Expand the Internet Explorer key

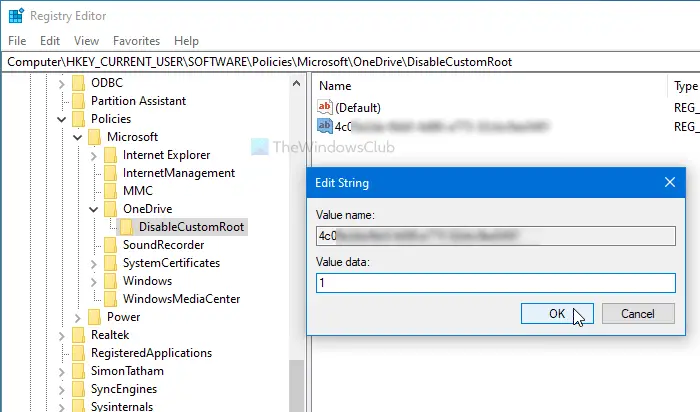point(94,155)
